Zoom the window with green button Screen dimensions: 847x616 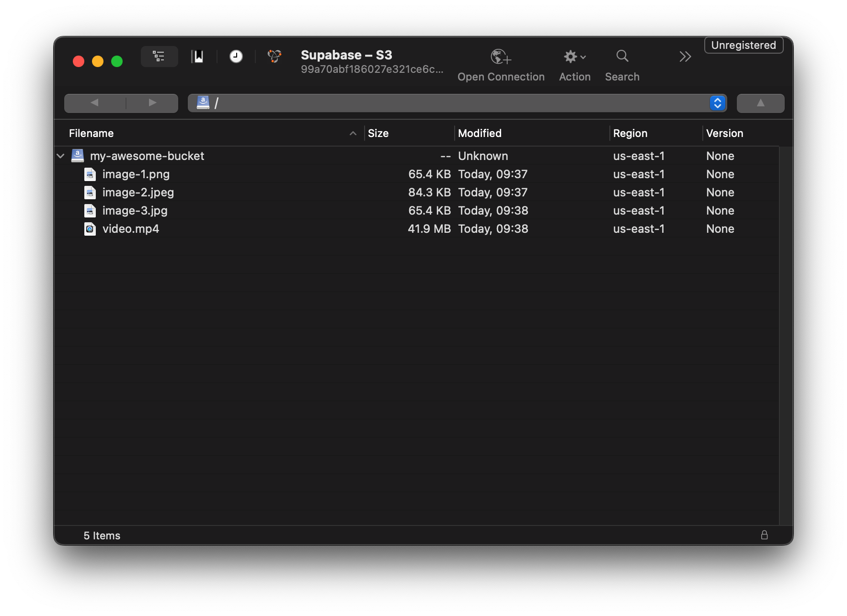[x=117, y=61]
